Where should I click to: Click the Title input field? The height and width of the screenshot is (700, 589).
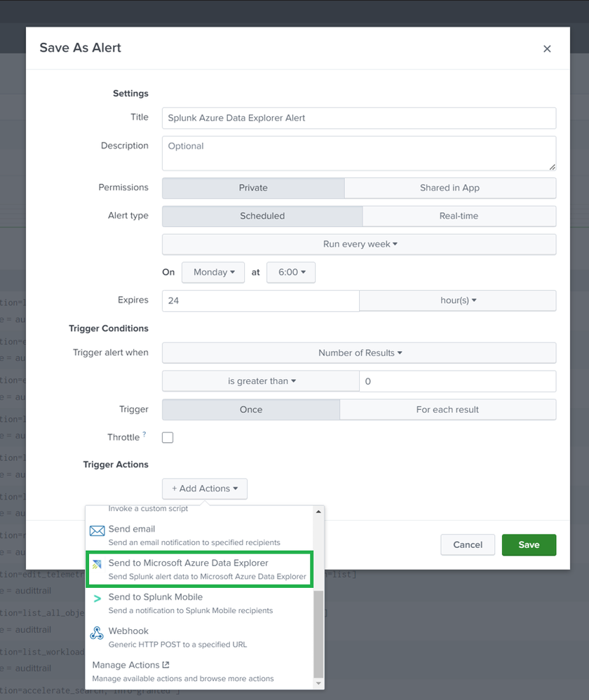pyautogui.click(x=359, y=118)
